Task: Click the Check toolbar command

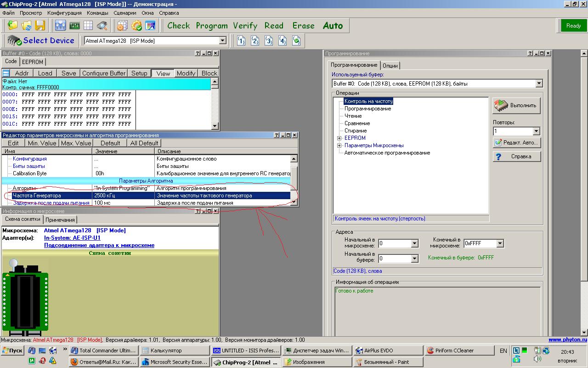Action: click(x=178, y=25)
